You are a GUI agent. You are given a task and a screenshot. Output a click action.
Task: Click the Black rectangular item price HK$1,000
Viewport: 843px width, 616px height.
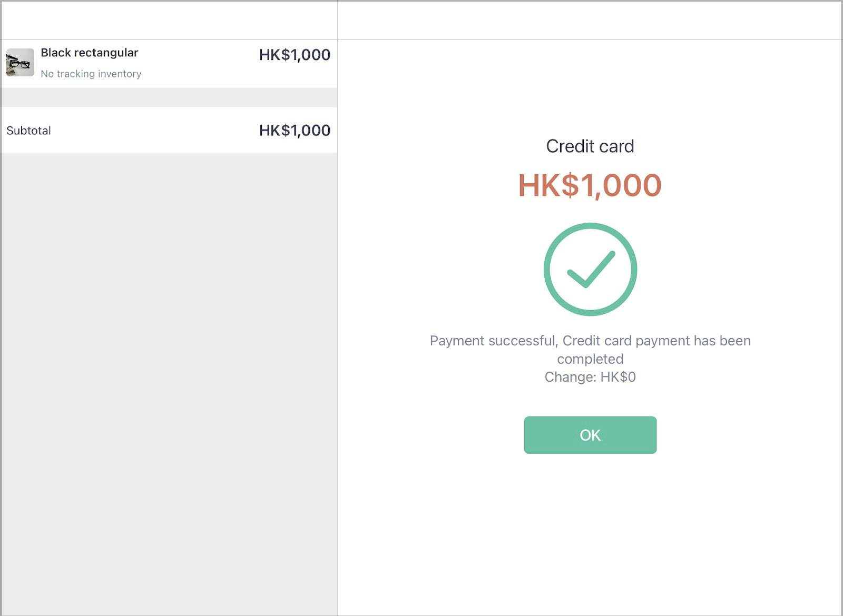pyautogui.click(x=295, y=55)
